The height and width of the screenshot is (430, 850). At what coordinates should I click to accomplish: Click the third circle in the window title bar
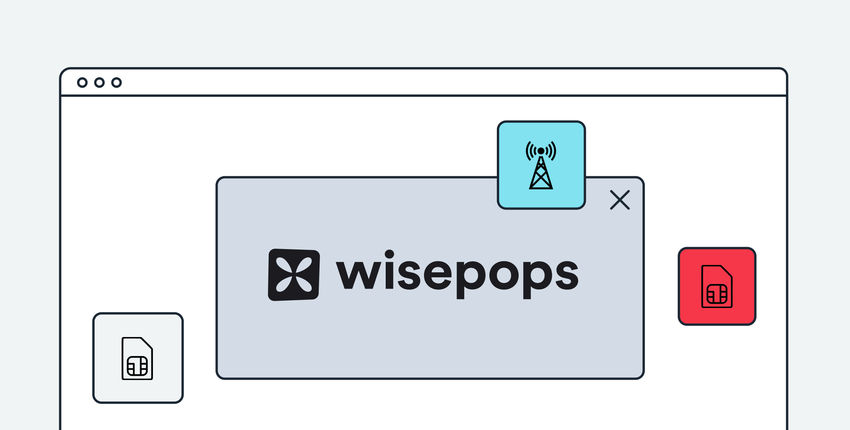[117, 82]
